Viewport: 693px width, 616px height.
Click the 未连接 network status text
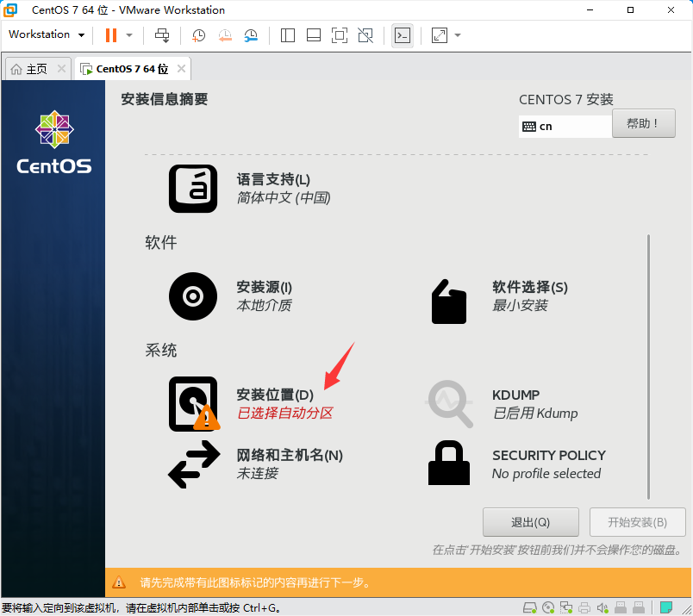pyautogui.click(x=258, y=474)
